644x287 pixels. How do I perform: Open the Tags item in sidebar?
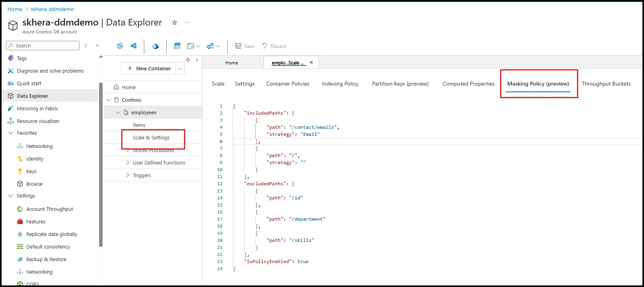[22, 58]
